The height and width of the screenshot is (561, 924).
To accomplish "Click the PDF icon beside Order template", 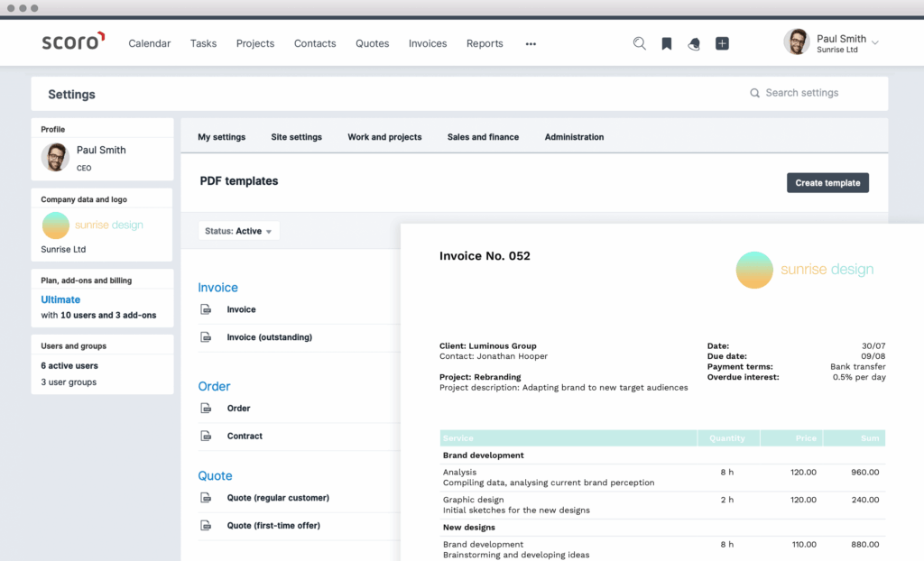I will [206, 409].
